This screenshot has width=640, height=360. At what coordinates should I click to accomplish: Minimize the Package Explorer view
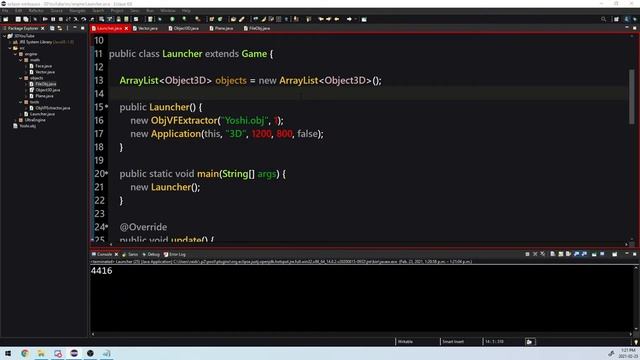coord(75,28)
